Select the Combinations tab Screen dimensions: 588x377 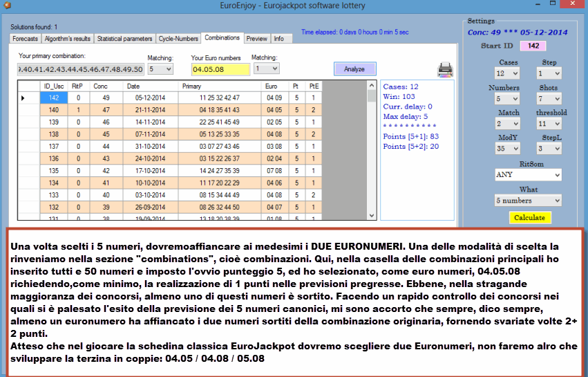(x=222, y=37)
